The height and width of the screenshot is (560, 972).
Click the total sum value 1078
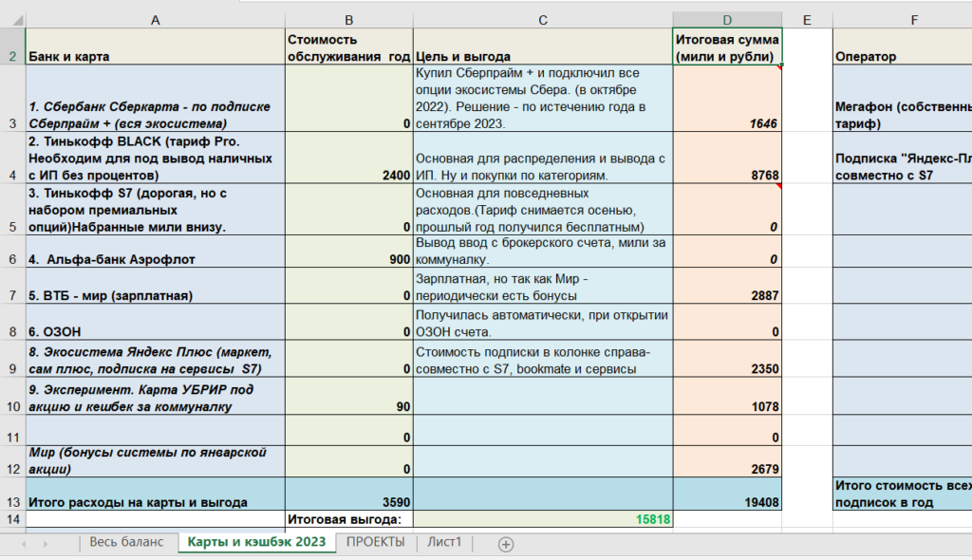point(727,397)
